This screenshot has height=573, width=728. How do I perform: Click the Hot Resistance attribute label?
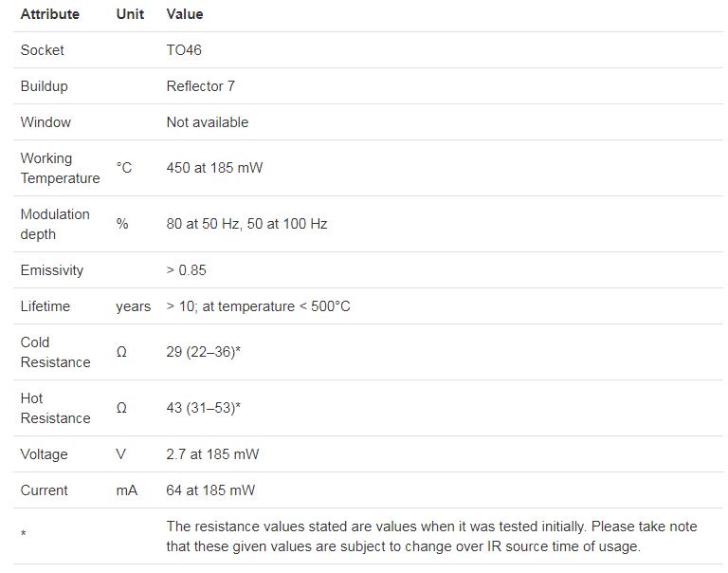55,408
